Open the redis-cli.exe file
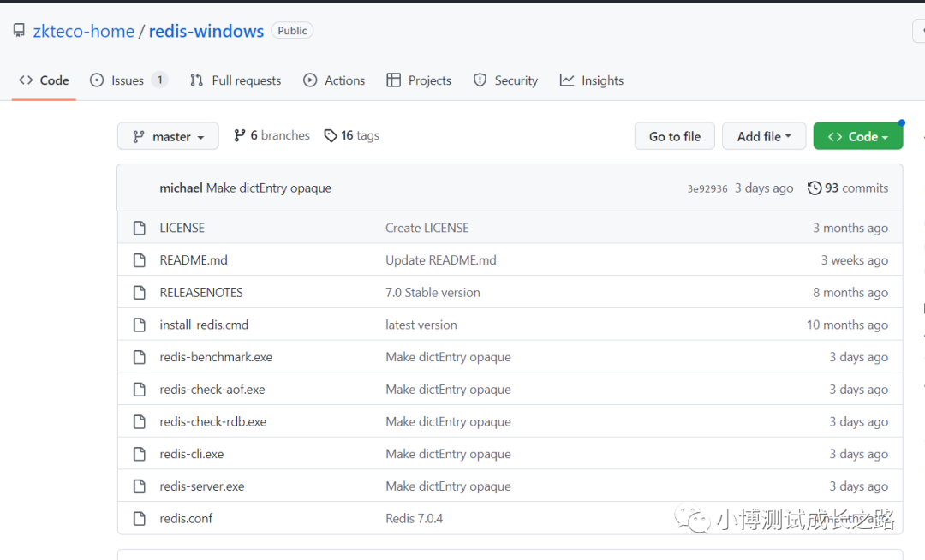This screenshot has height=560, width=925. (192, 454)
